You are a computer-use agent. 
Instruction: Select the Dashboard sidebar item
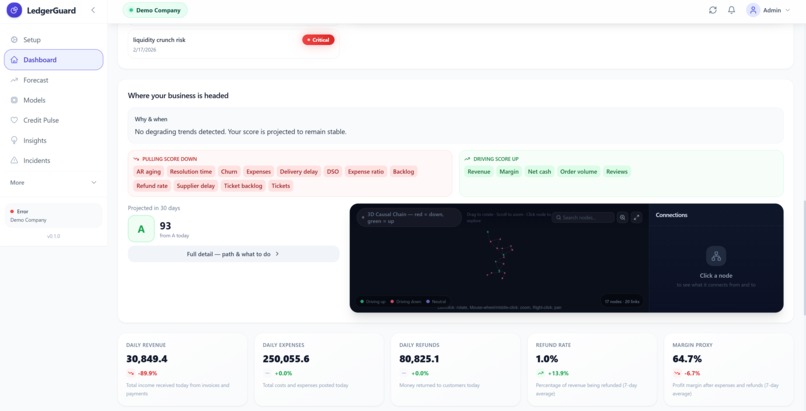pyautogui.click(x=53, y=60)
